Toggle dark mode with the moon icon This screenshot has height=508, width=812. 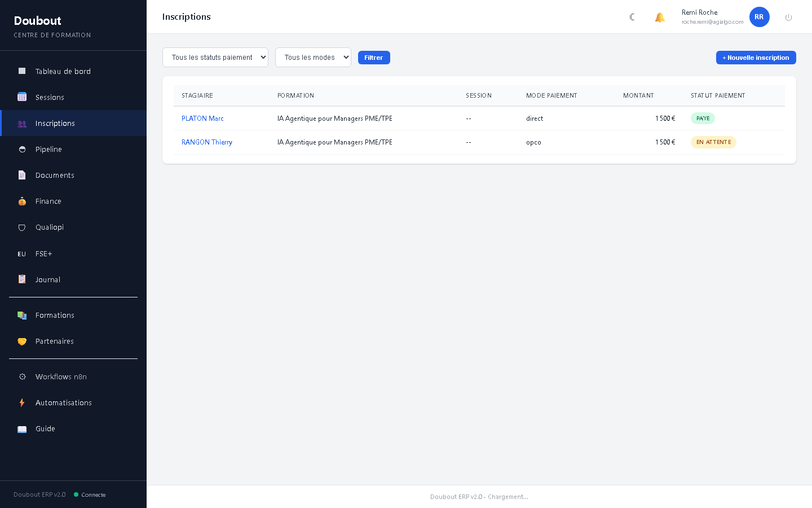632,17
